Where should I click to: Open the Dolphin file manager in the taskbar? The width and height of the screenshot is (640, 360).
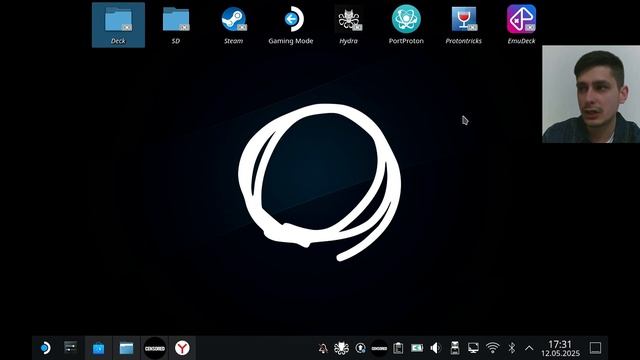click(126, 348)
